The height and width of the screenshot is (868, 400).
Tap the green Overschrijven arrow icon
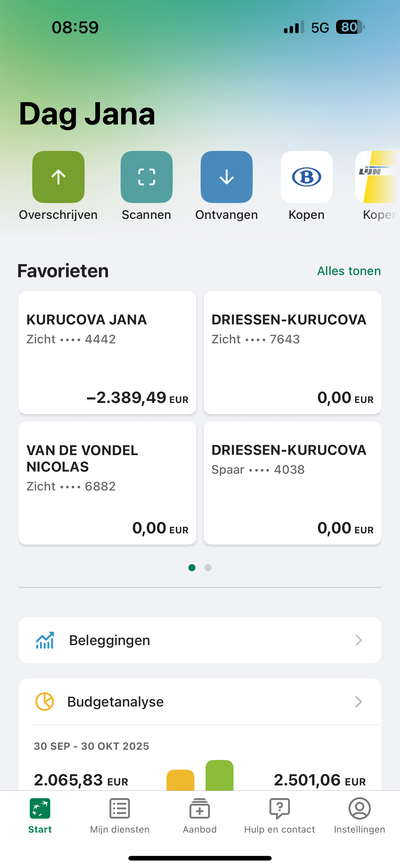point(58,177)
